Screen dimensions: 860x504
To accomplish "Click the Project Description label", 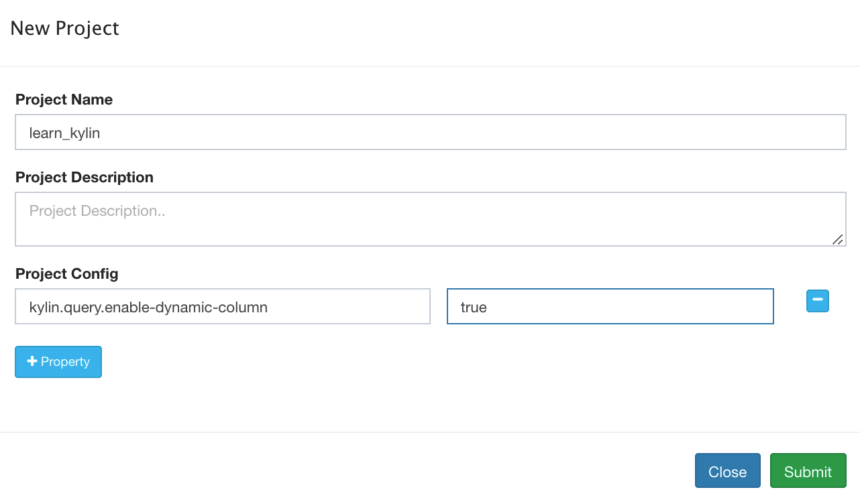I will pyautogui.click(x=84, y=178).
